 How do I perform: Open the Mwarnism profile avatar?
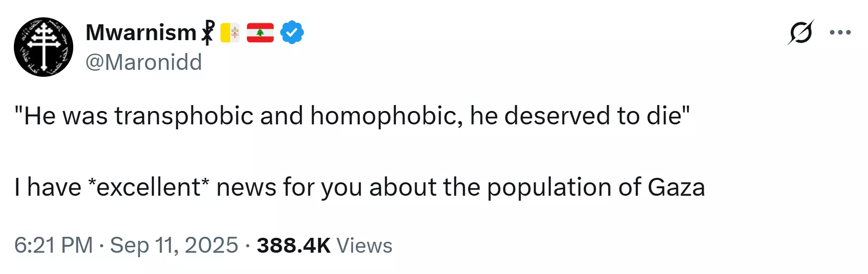(x=44, y=47)
